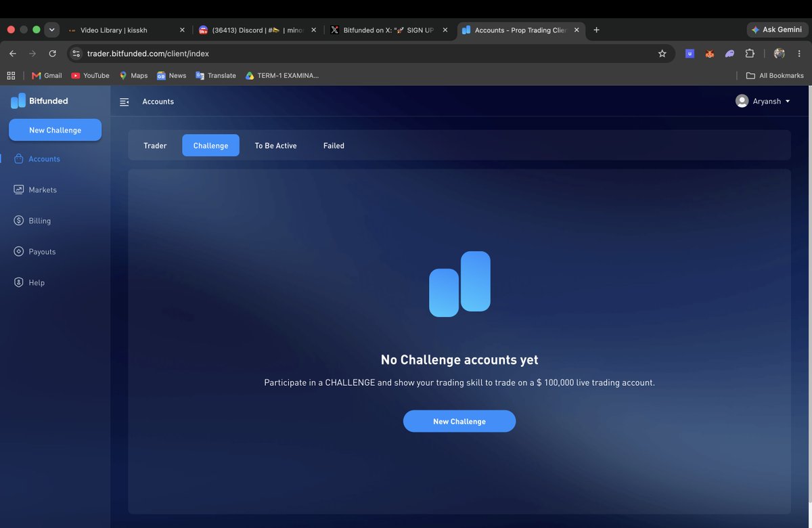Close the Bitfunded on X tab
Image resolution: width=812 pixels, height=528 pixels.
click(x=445, y=30)
